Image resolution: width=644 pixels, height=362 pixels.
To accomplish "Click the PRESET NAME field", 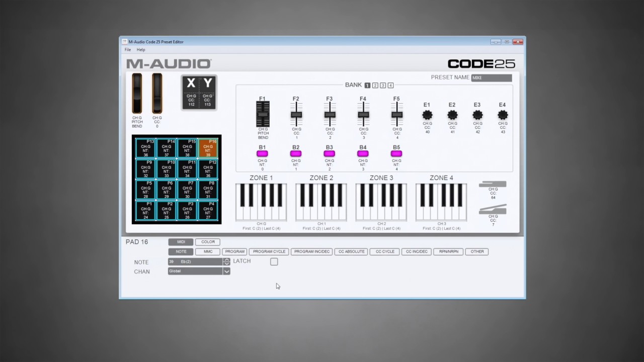I will click(492, 78).
